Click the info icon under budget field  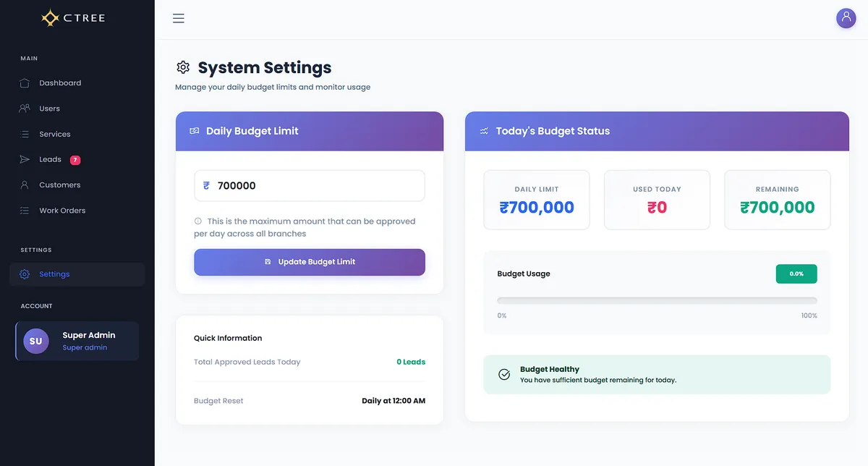[198, 221]
